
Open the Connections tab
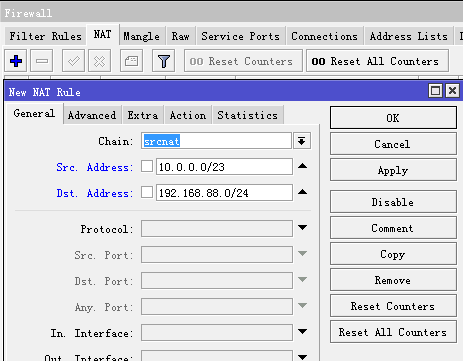tap(324, 36)
